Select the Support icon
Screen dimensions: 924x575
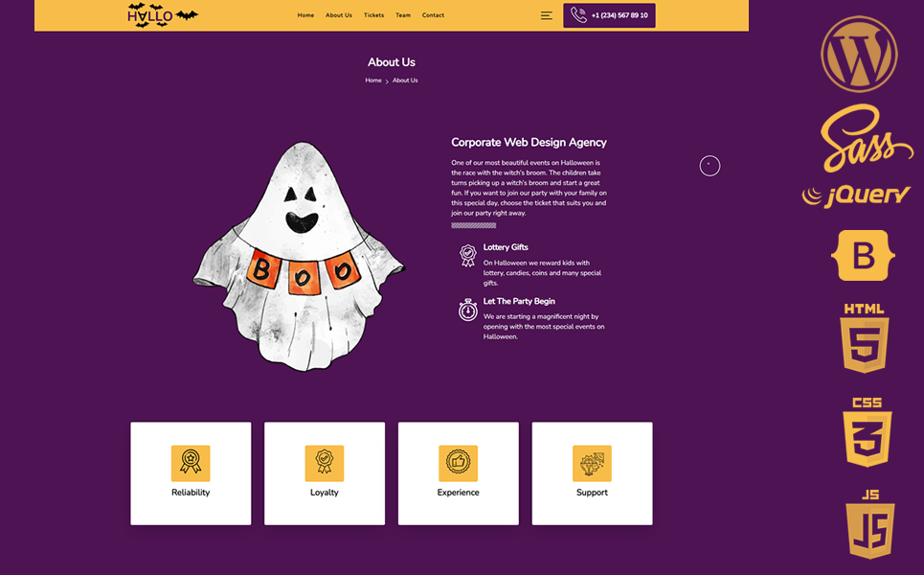592,463
